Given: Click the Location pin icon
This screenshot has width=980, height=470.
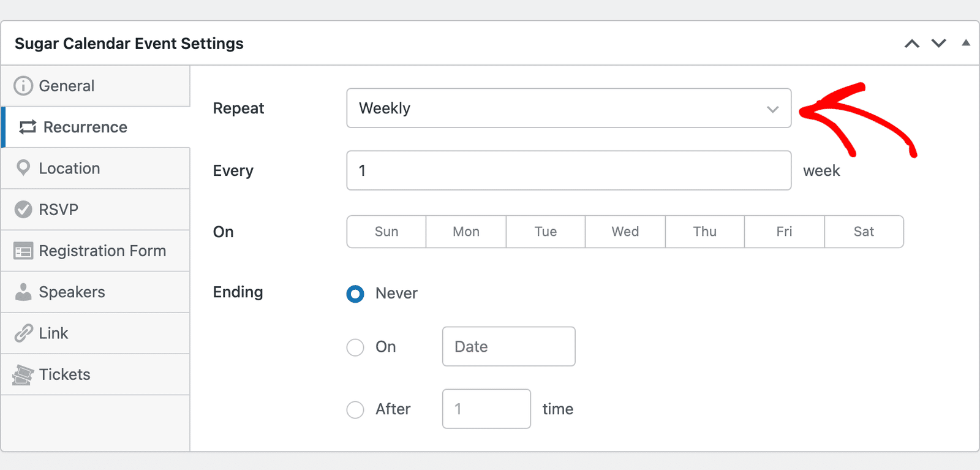Looking at the screenshot, I should click(x=23, y=168).
